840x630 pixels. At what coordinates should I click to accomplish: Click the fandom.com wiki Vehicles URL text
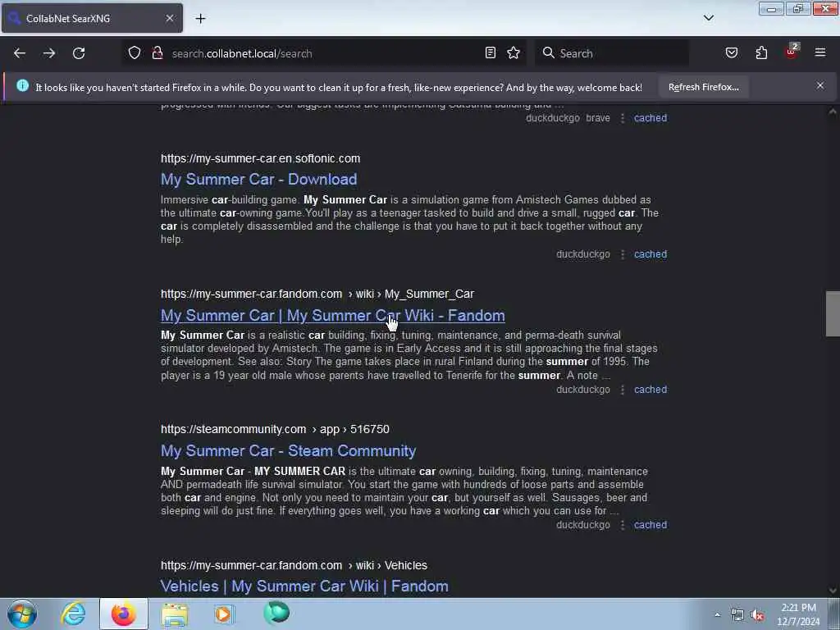pyautogui.click(x=294, y=565)
